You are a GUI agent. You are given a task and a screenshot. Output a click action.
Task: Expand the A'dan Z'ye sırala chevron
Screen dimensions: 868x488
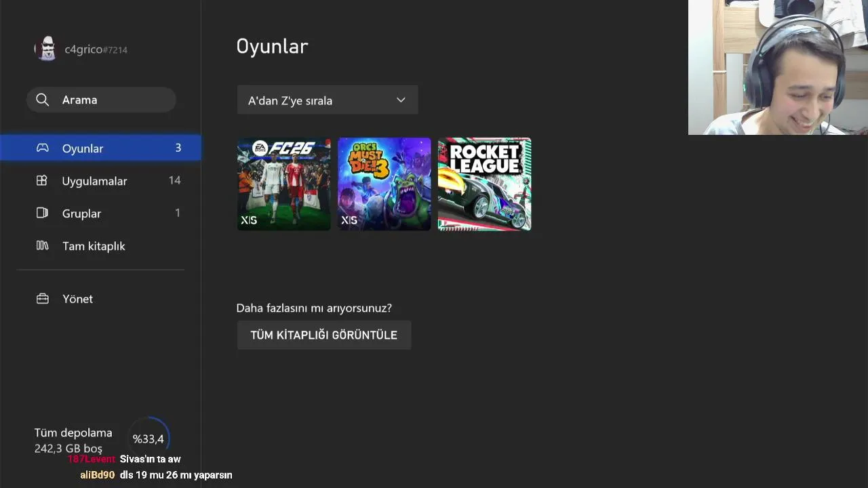(401, 100)
